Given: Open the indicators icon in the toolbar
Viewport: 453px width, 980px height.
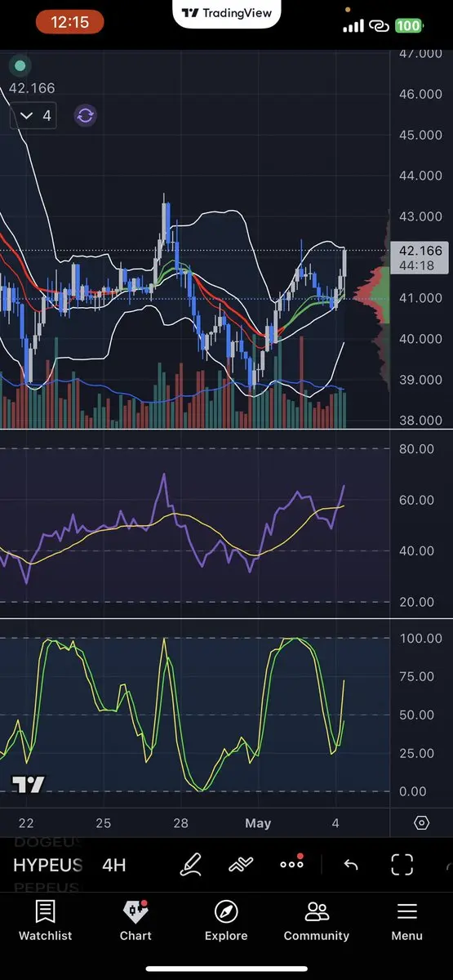Looking at the screenshot, I should pos(241,865).
